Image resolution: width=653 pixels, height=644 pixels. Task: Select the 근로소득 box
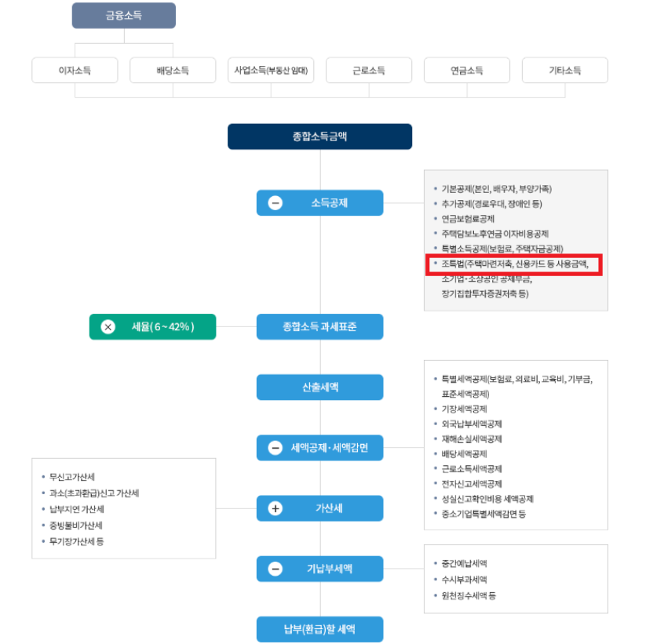click(x=369, y=71)
